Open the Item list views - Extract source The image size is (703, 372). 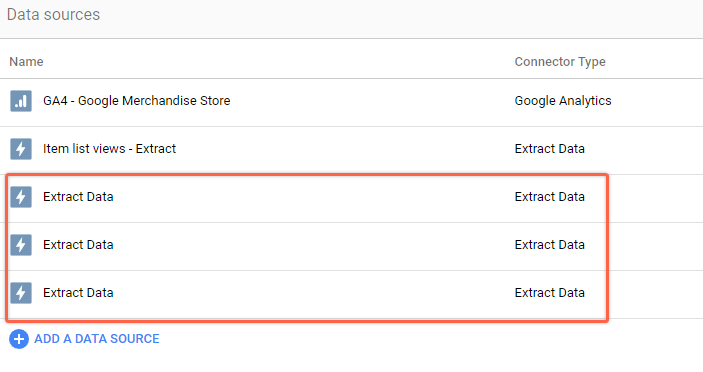tap(109, 149)
